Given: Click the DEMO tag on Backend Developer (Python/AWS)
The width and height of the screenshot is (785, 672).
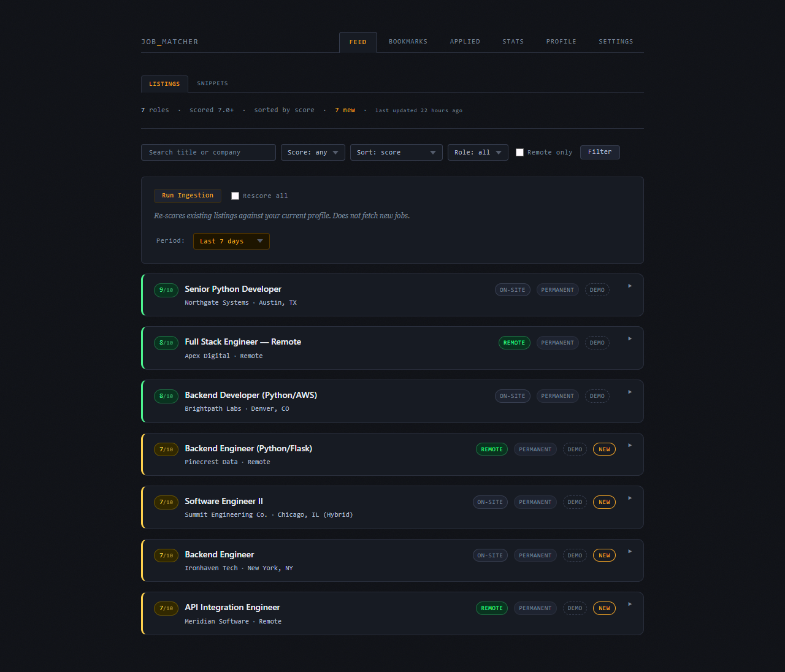Looking at the screenshot, I should (x=597, y=396).
